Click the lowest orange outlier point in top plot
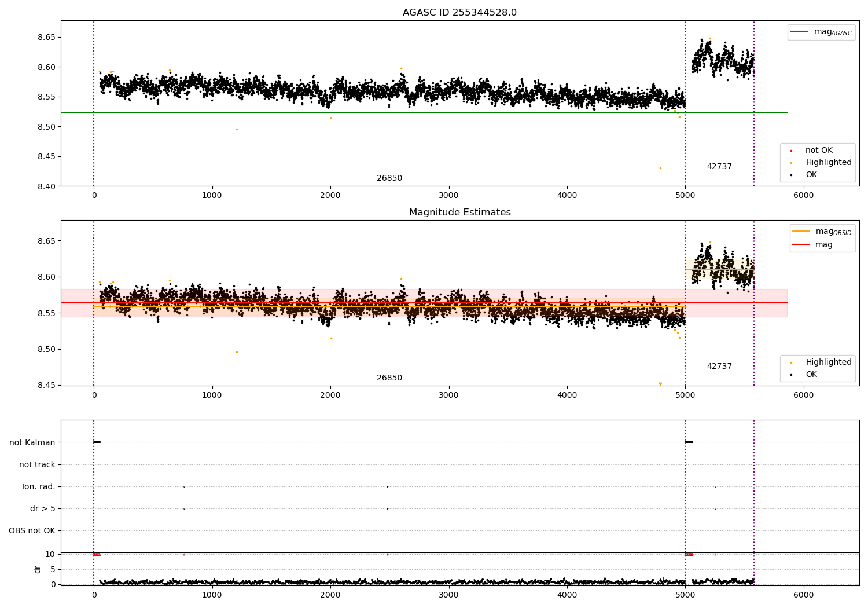The width and height of the screenshot is (868, 608). [x=660, y=168]
